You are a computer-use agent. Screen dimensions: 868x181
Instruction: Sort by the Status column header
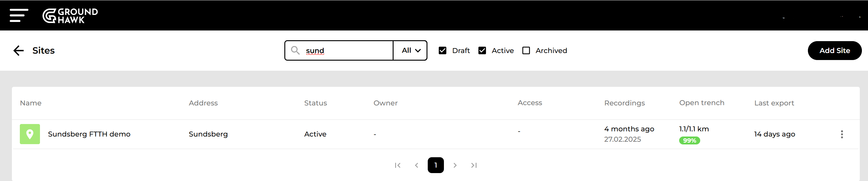[x=315, y=103]
